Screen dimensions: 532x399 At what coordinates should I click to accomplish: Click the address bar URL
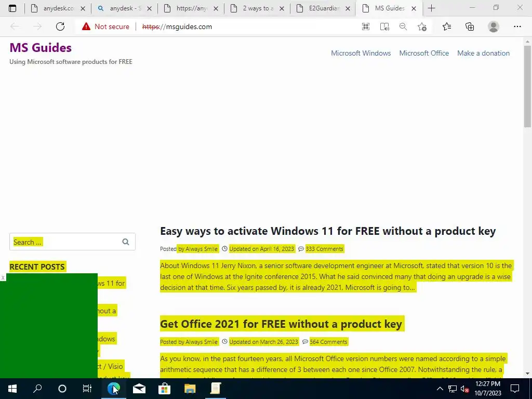click(177, 26)
